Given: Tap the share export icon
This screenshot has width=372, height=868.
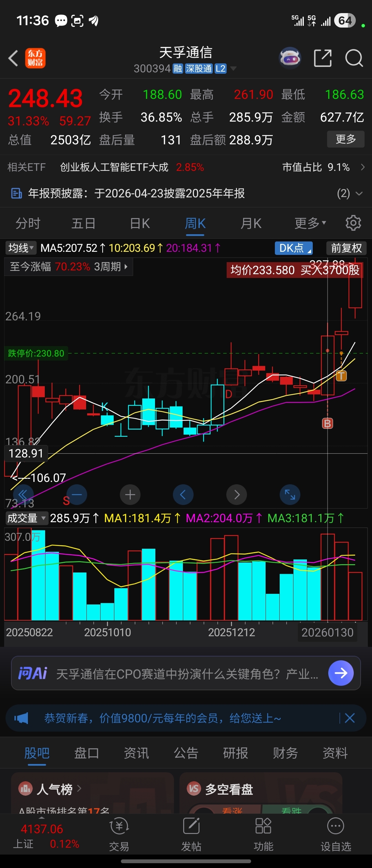Looking at the screenshot, I should 323,58.
